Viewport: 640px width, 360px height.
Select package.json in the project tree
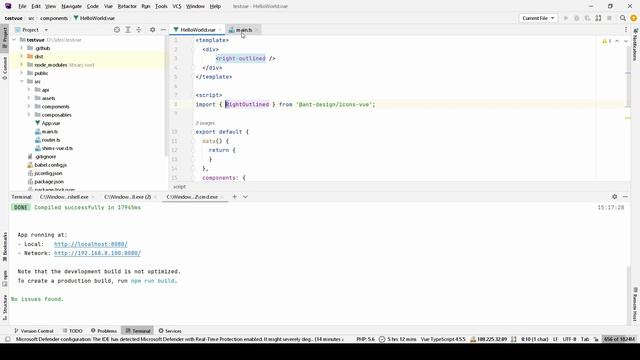tap(49, 181)
